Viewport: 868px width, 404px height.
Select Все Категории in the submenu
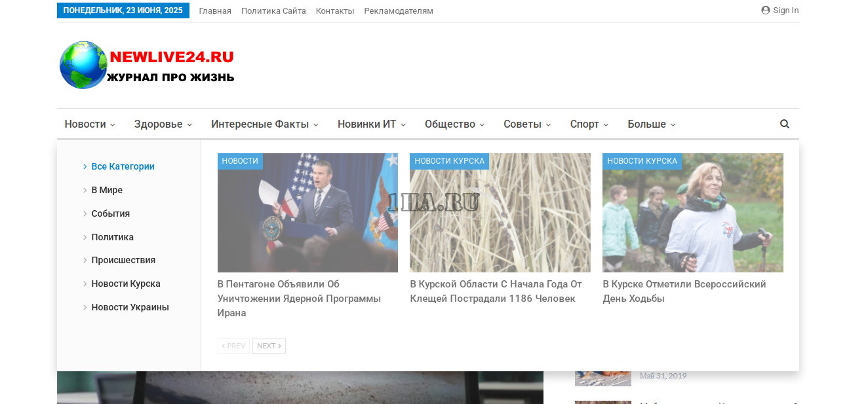[x=123, y=166]
